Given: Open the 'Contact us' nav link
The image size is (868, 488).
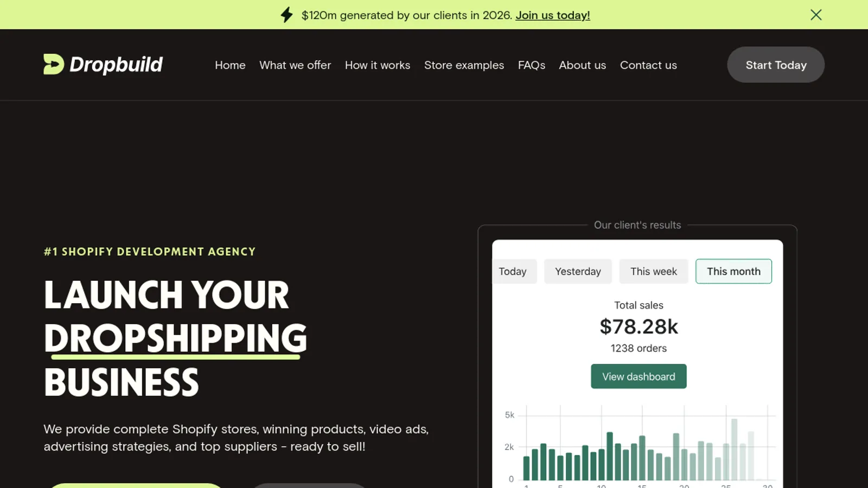Looking at the screenshot, I should click(x=648, y=65).
